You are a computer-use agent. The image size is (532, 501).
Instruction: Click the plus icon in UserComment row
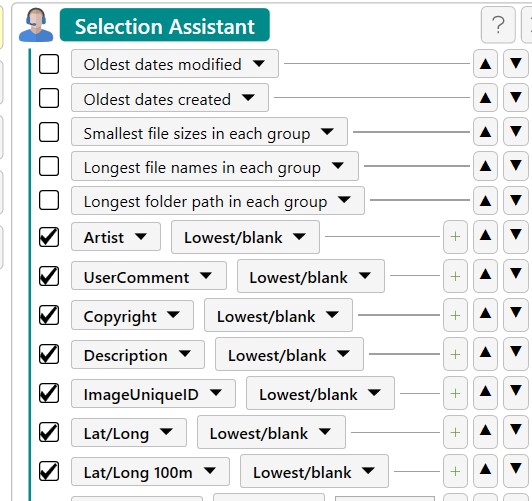coord(455,276)
